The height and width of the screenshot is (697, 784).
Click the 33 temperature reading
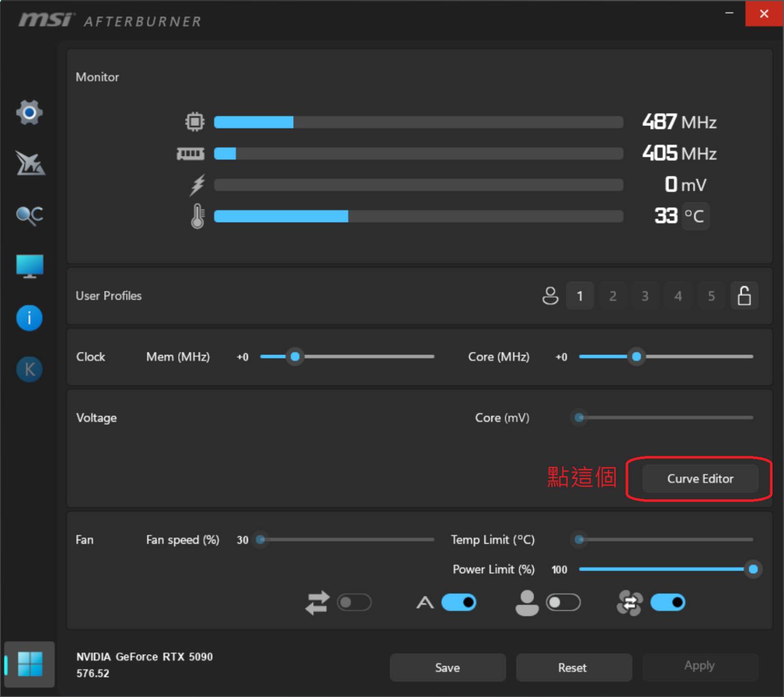click(x=666, y=216)
